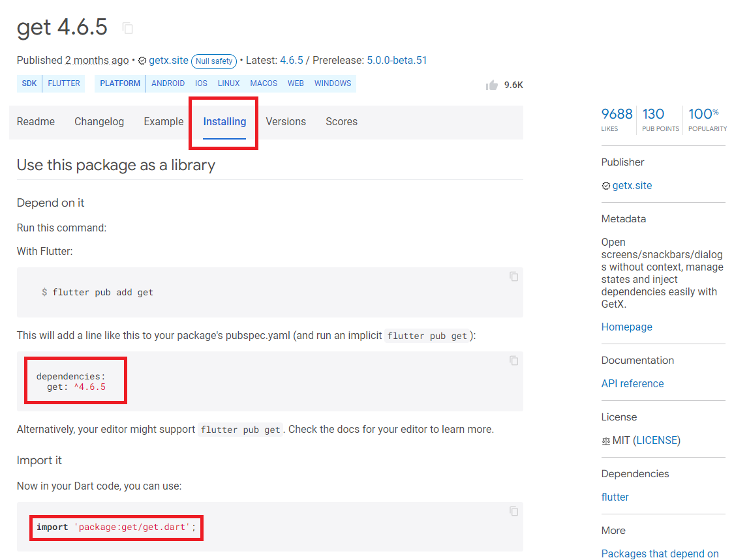This screenshot has height=560, width=734.
Task: Open getx.site publisher link in header
Action: point(168,61)
